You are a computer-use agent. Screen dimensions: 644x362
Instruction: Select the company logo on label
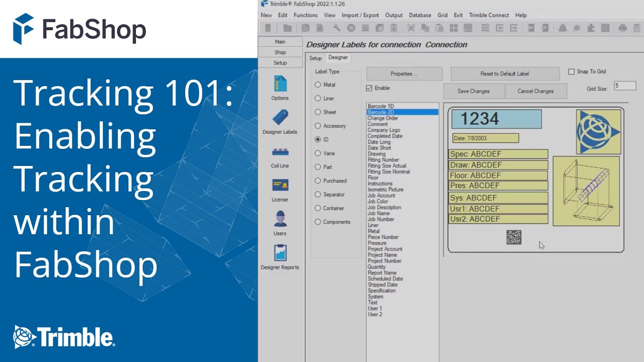[x=598, y=132]
